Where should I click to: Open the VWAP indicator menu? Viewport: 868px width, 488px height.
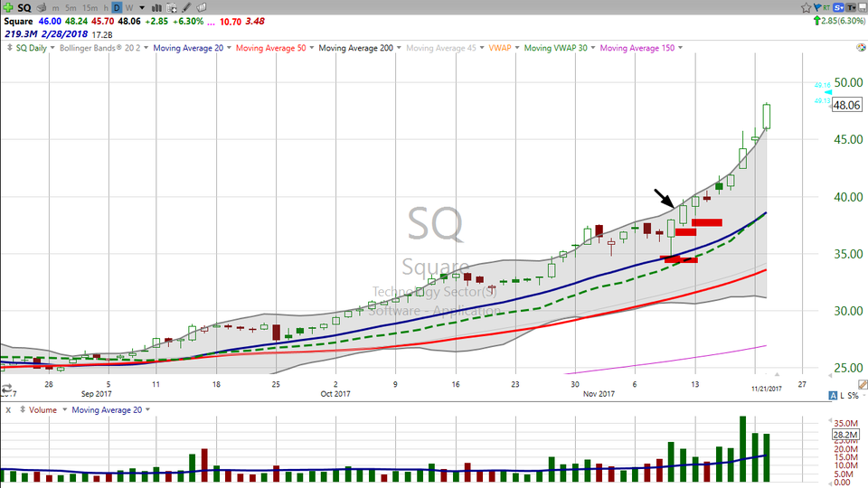pyautogui.click(x=504, y=48)
